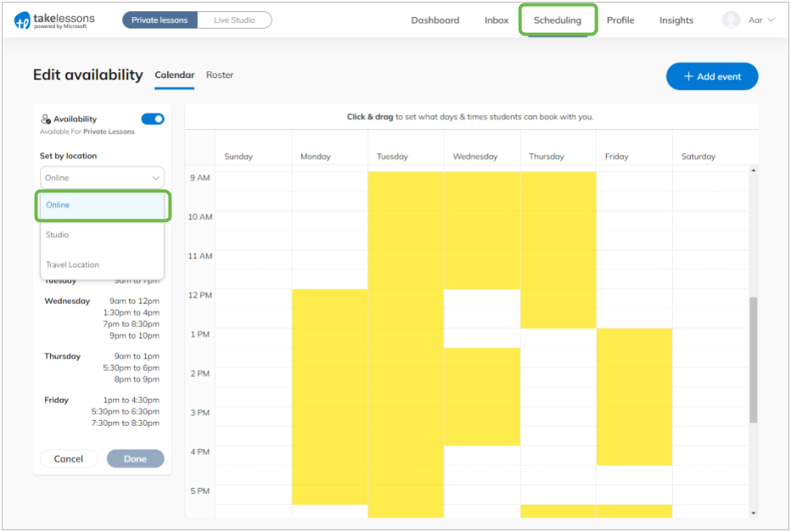Screen dimensions: 791x532
Task: Click the TakeLessons logo
Action: click(54, 20)
